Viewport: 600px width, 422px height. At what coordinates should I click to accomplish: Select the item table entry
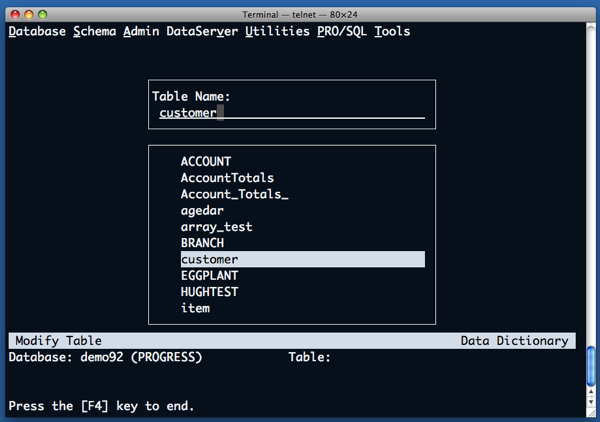coord(195,308)
